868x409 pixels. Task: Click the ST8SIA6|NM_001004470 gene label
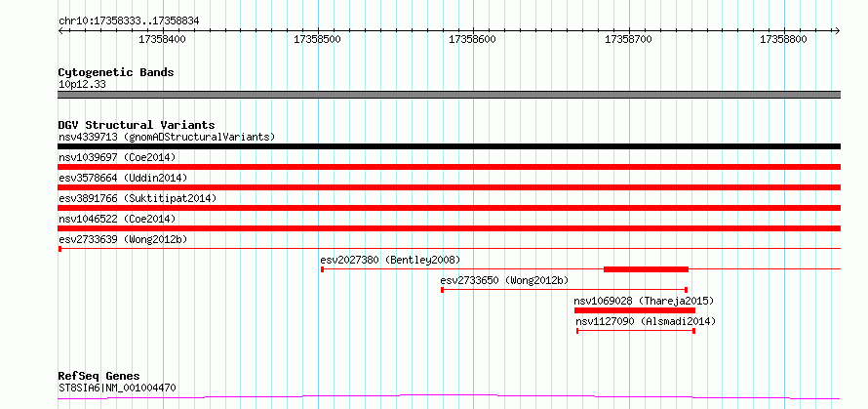pyautogui.click(x=117, y=388)
